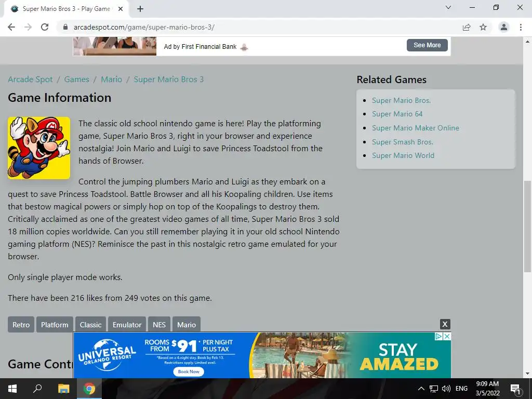Open AdChoices info icon on ad
Image resolution: width=532 pixels, height=399 pixels.
tap(438, 336)
